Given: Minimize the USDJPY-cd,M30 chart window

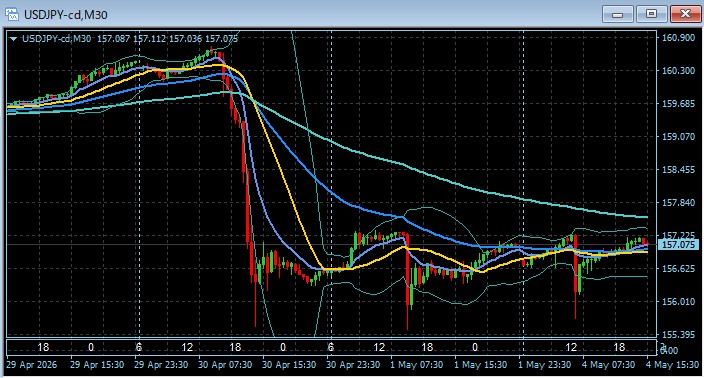Looking at the screenshot, I should pyautogui.click(x=617, y=14).
